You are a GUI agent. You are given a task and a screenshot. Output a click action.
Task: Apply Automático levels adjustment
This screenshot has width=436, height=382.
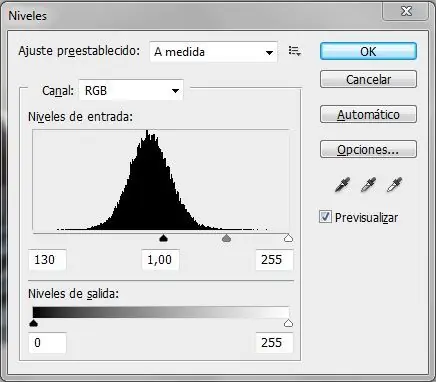(368, 114)
